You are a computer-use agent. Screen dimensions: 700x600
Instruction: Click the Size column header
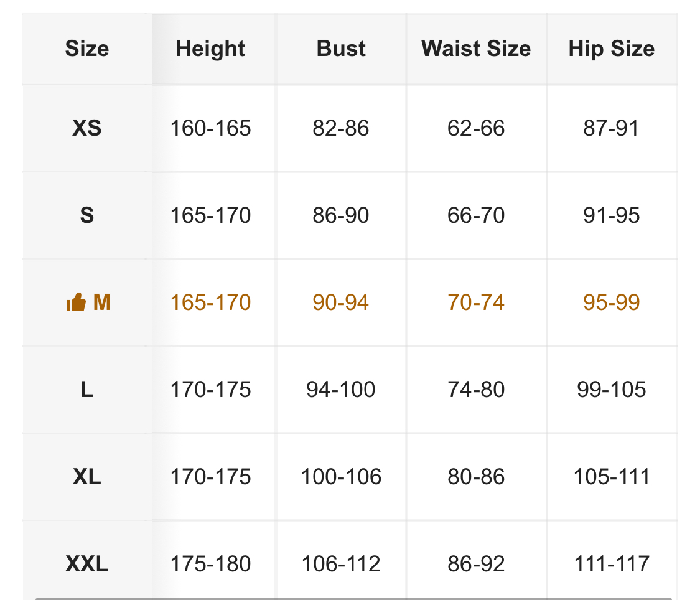pos(87,49)
